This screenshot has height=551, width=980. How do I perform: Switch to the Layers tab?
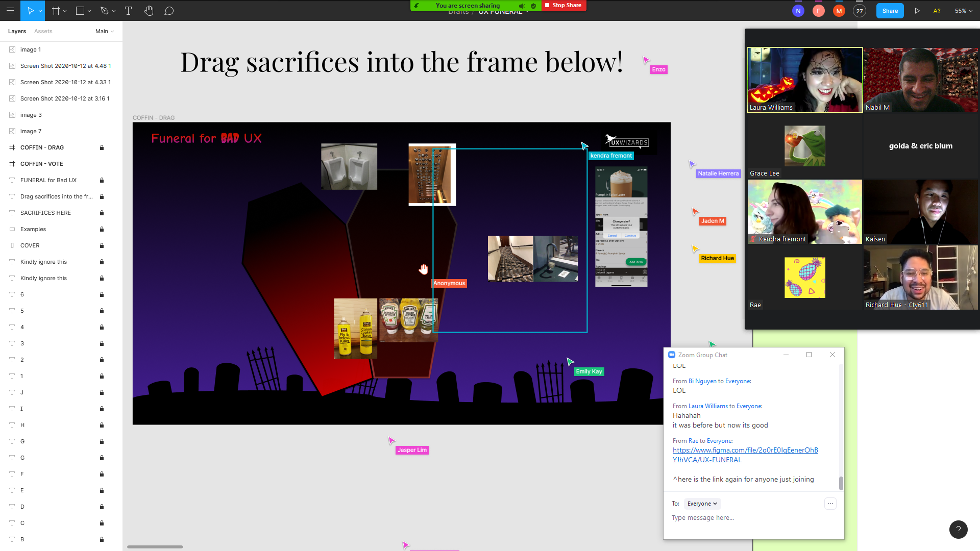(17, 31)
